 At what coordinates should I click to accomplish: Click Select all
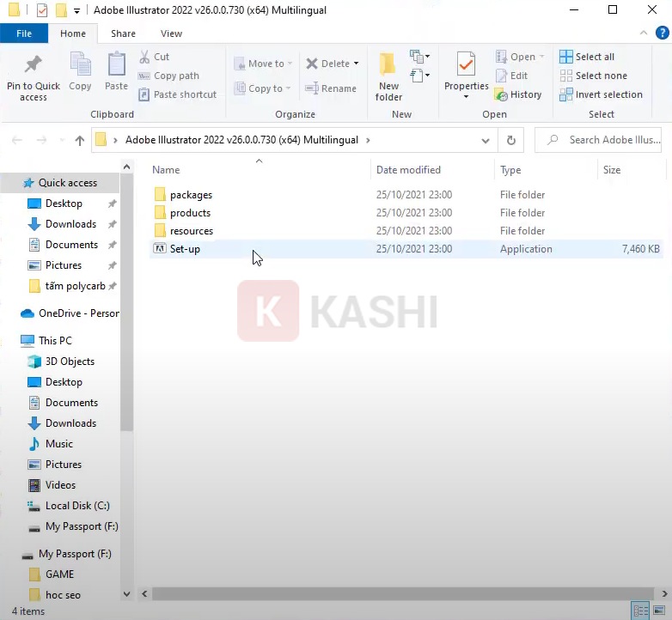587,57
